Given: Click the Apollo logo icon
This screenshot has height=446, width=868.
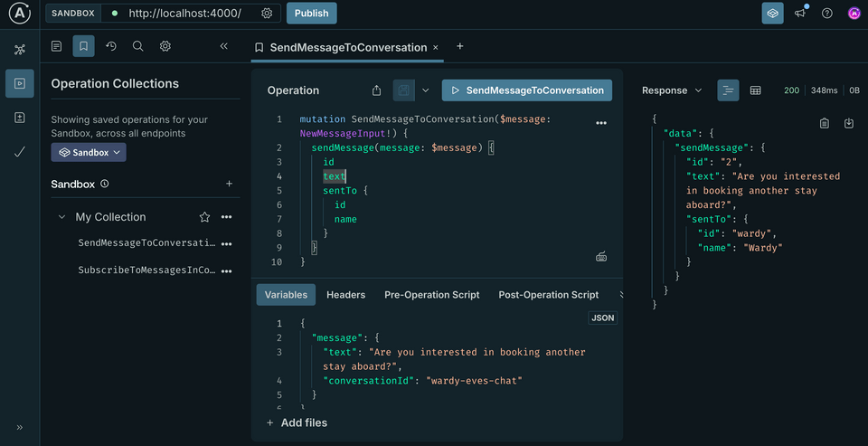Looking at the screenshot, I should click(x=19, y=14).
